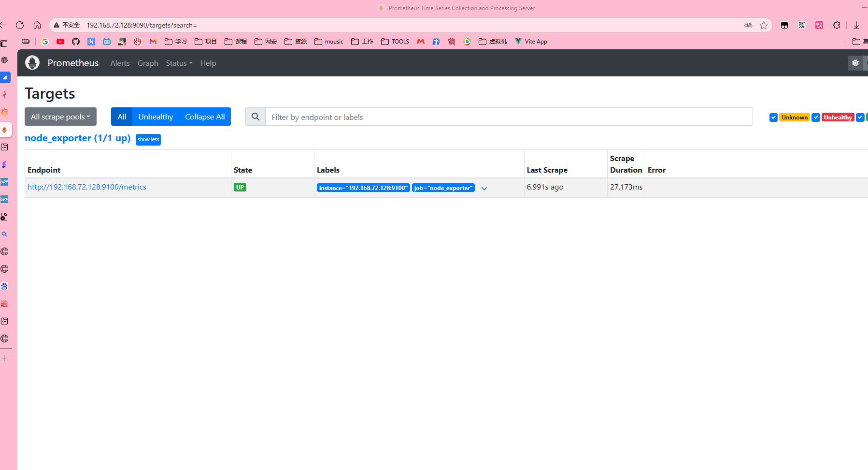Select the active Prometheus sidebar tab
Image resolution: width=868 pixels, height=470 pixels.
4,130
